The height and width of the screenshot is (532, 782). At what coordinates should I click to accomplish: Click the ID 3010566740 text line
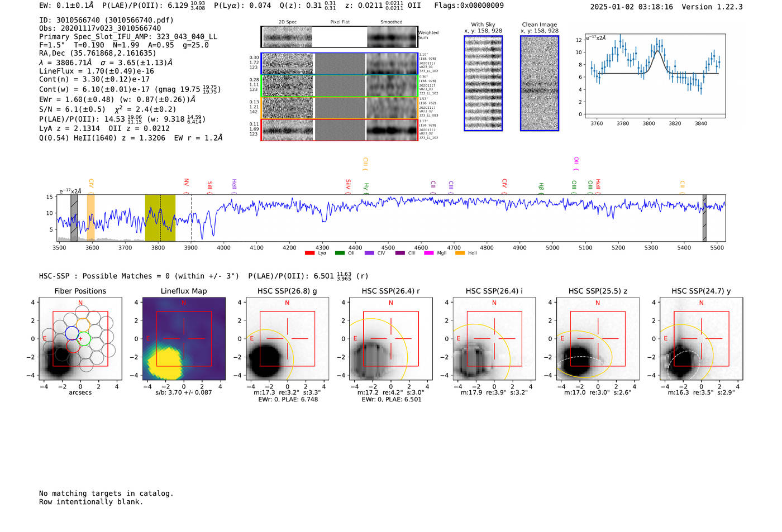point(106,20)
